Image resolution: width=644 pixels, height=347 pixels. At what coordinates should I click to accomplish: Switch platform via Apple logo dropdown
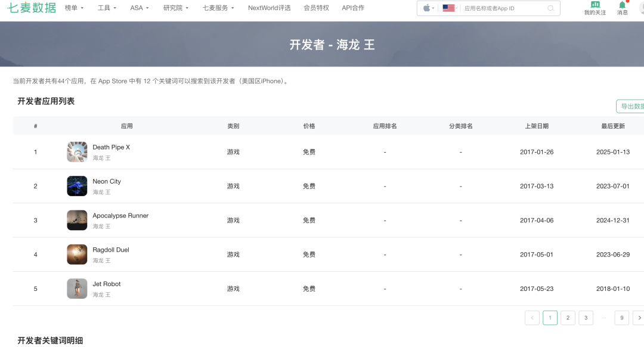coord(428,8)
